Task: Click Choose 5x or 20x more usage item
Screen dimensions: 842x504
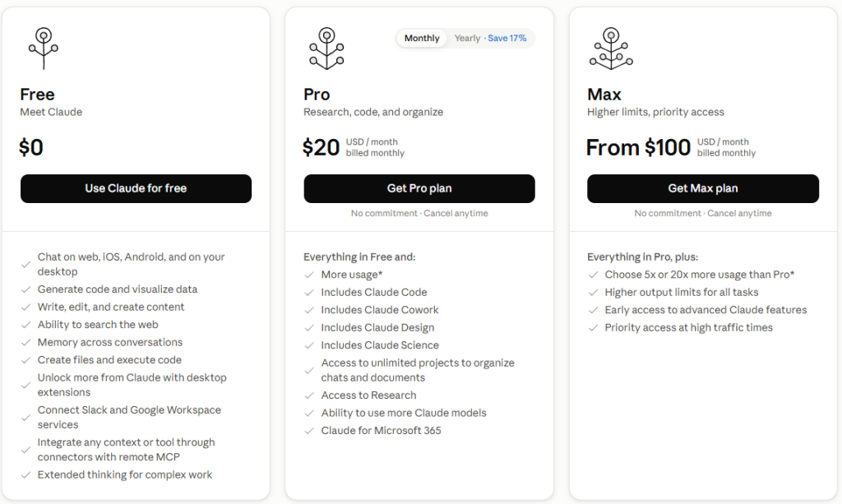Action: point(699,275)
